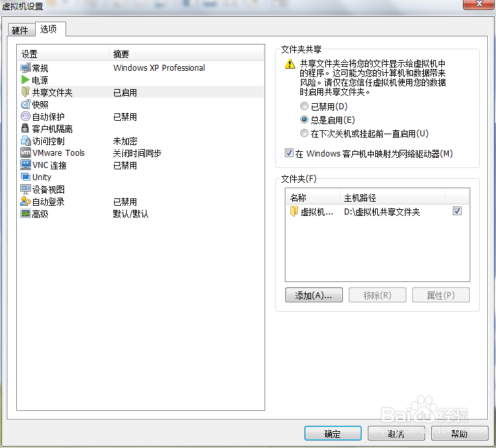Click the 添加(A)... button
Image resolution: width=496 pixels, height=448 pixels.
[314, 295]
